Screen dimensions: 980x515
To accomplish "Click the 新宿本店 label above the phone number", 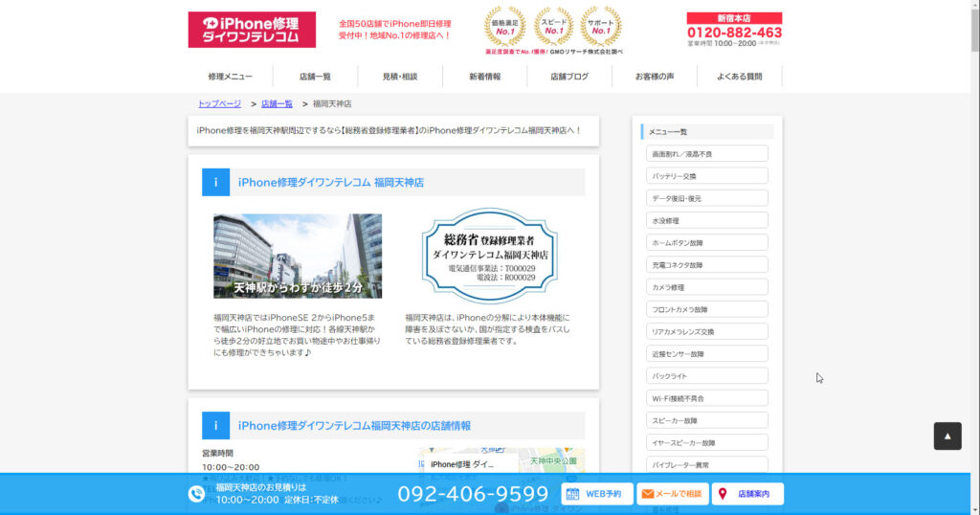I will point(734,18).
